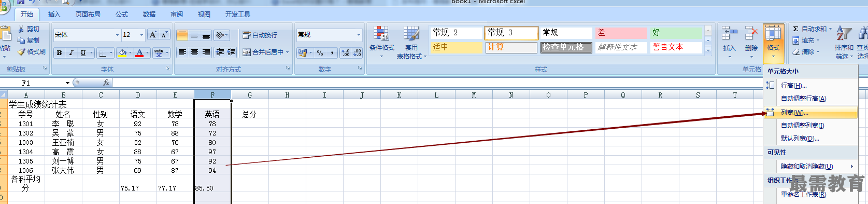Click the Increase Decimal icon
The width and height of the screenshot is (868, 204).
pos(346,52)
